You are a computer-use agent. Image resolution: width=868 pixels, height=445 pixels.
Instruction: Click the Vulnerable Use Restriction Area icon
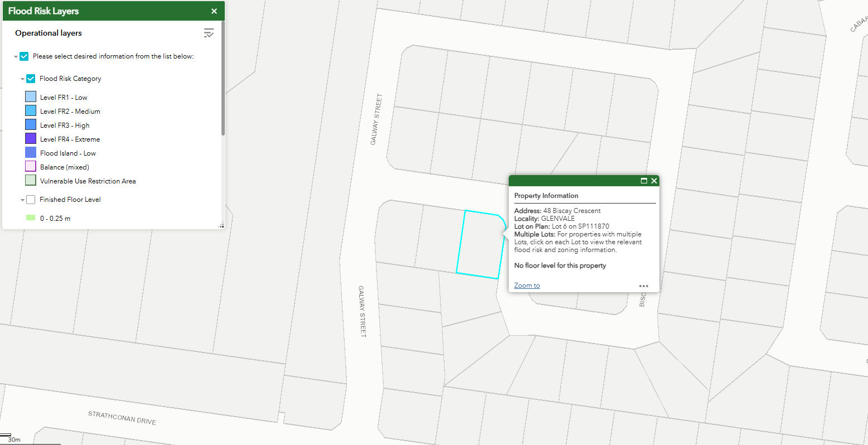tap(31, 181)
